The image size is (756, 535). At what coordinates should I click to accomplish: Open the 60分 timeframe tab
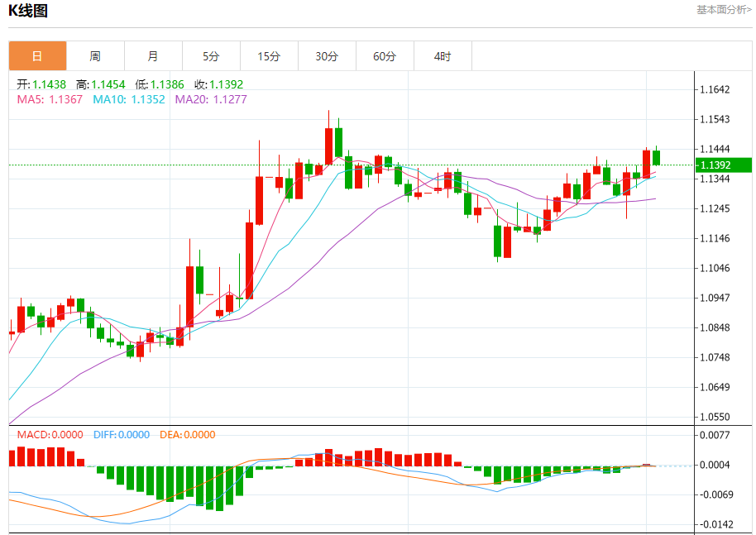pos(385,56)
